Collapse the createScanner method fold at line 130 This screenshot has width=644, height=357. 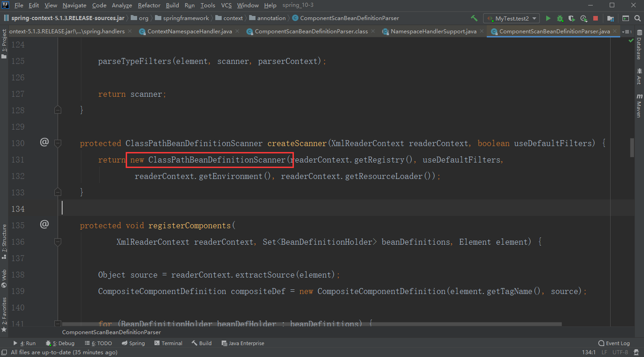point(58,143)
